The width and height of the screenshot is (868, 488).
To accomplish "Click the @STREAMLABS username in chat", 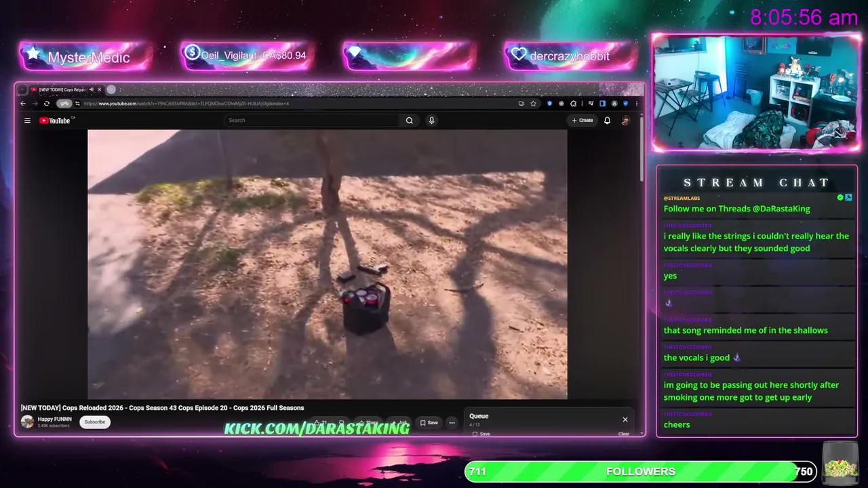I will click(x=682, y=198).
